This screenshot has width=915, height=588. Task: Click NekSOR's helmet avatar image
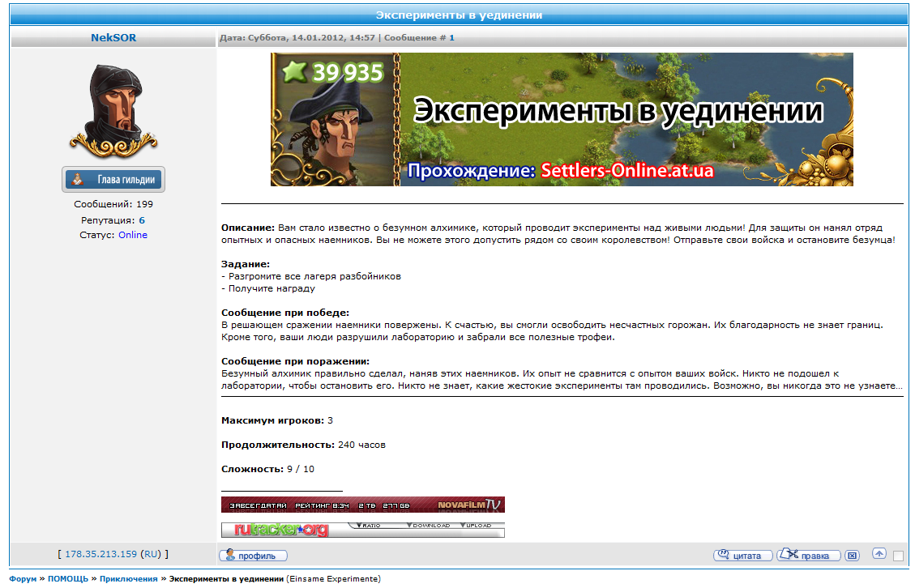(113, 112)
